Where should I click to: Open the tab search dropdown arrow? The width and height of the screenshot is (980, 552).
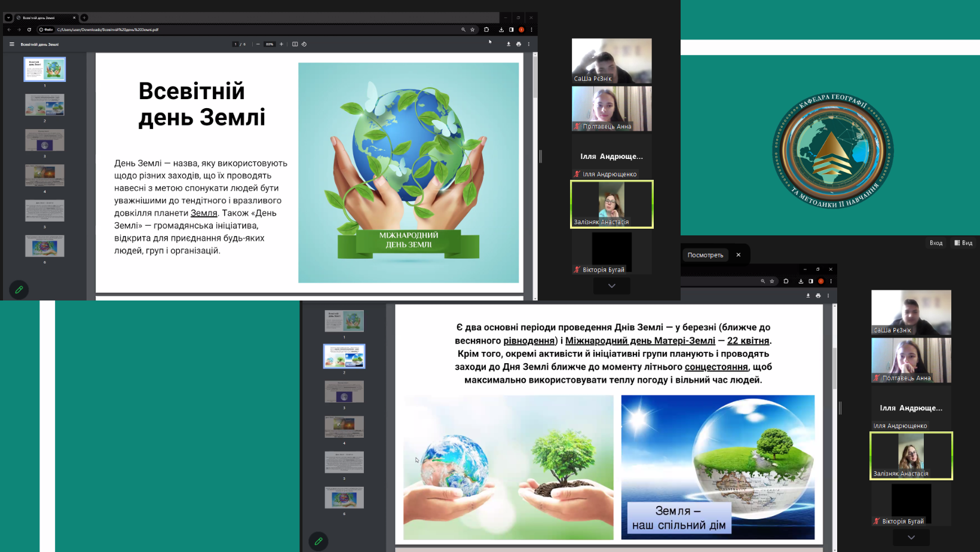[x=8, y=17]
